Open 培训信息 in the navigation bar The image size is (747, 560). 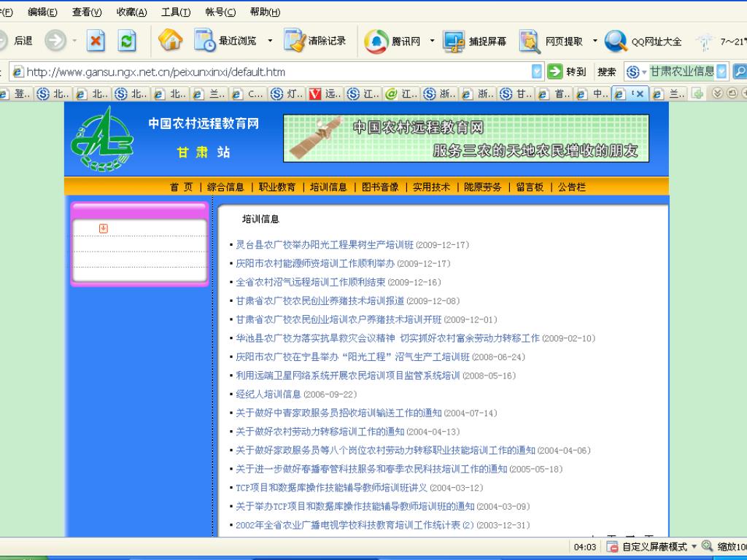[329, 187]
